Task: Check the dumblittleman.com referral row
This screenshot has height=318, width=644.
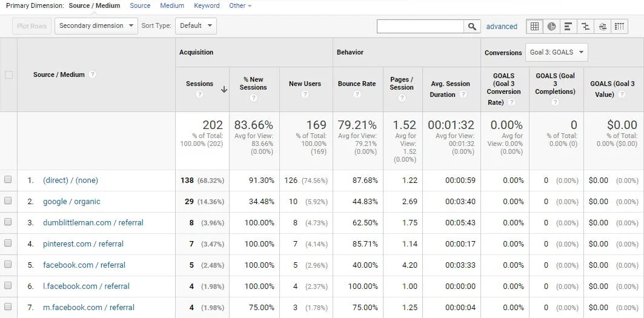Action: click(8, 222)
